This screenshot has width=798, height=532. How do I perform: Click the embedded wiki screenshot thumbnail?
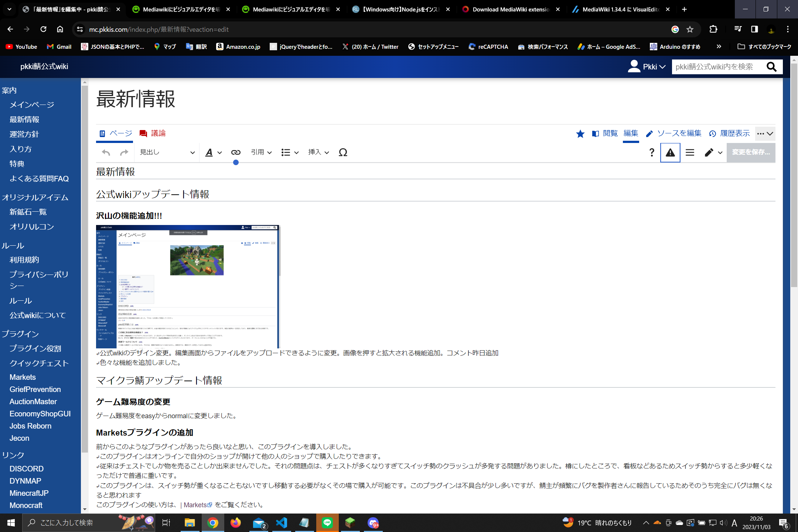188,286
